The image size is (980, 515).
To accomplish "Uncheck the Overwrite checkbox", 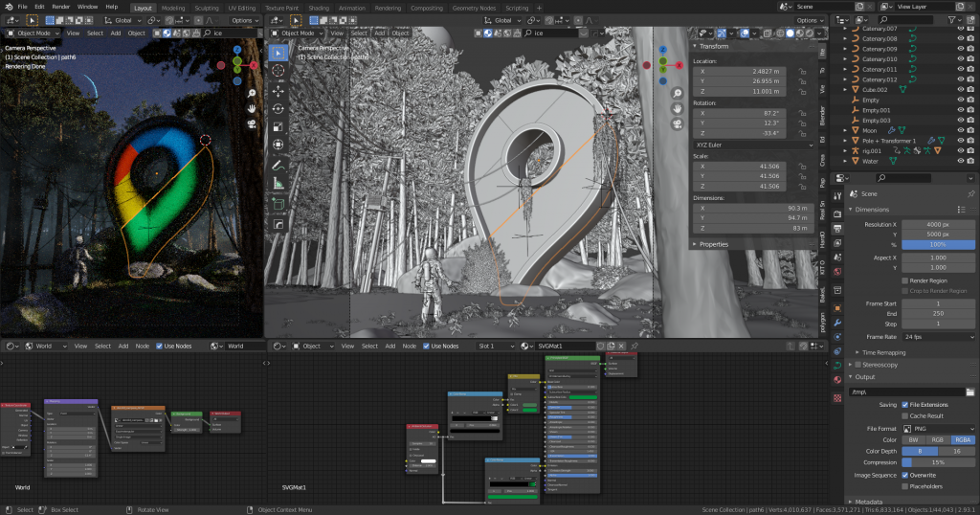I will [904, 475].
